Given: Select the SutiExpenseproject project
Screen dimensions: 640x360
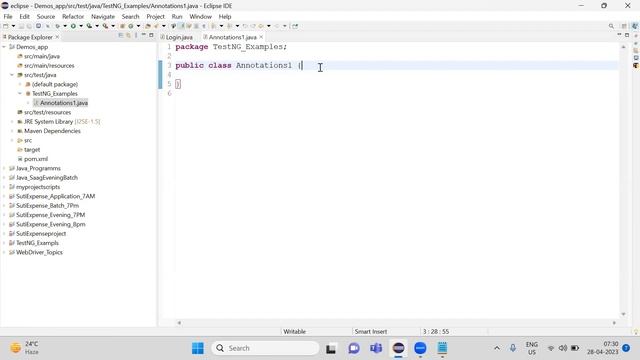Looking at the screenshot, I should click(x=41, y=234).
